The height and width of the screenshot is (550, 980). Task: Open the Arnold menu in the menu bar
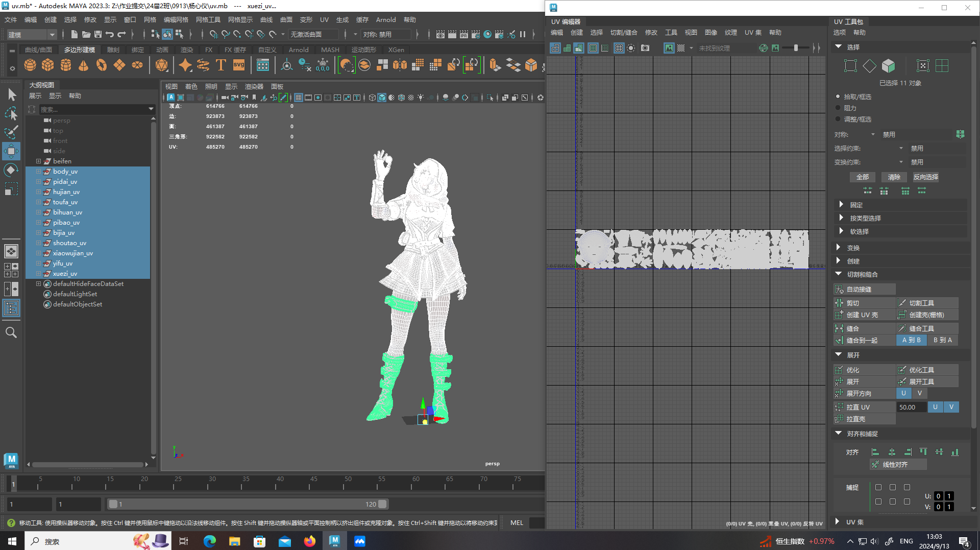tap(386, 19)
